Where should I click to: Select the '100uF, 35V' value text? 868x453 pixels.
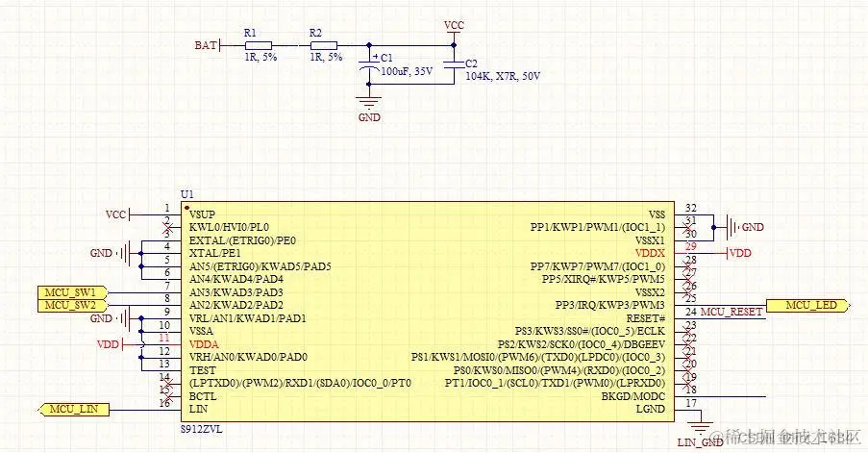(407, 71)
